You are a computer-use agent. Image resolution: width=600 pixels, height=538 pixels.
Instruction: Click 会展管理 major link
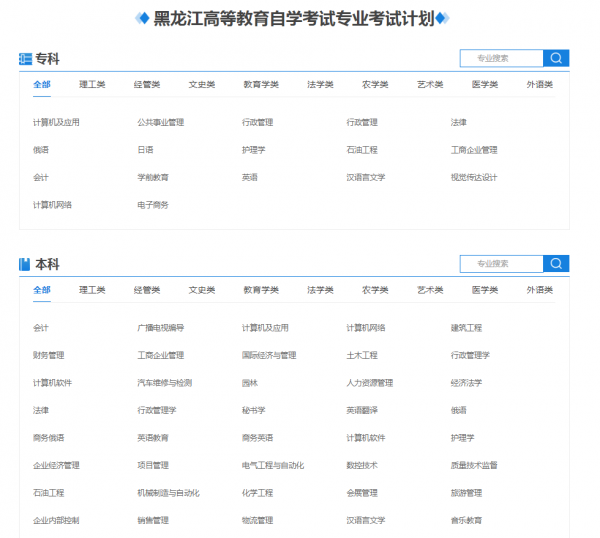coord(362,493)
